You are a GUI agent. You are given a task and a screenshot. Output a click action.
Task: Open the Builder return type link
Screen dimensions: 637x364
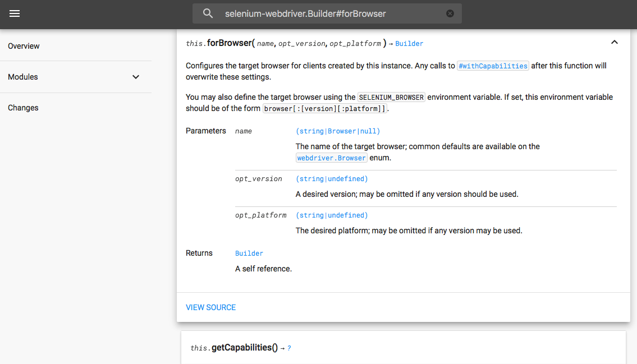coord(409,43)
